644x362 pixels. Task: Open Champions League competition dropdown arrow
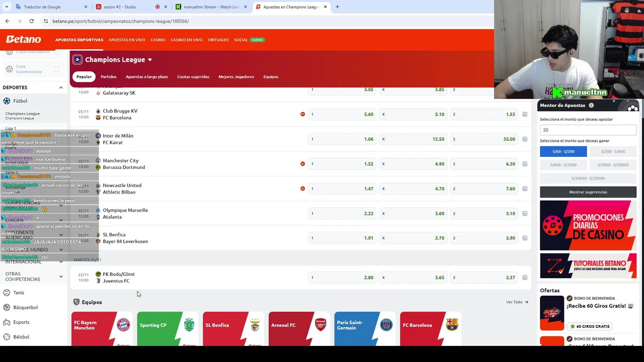click(x=149, y=60)
